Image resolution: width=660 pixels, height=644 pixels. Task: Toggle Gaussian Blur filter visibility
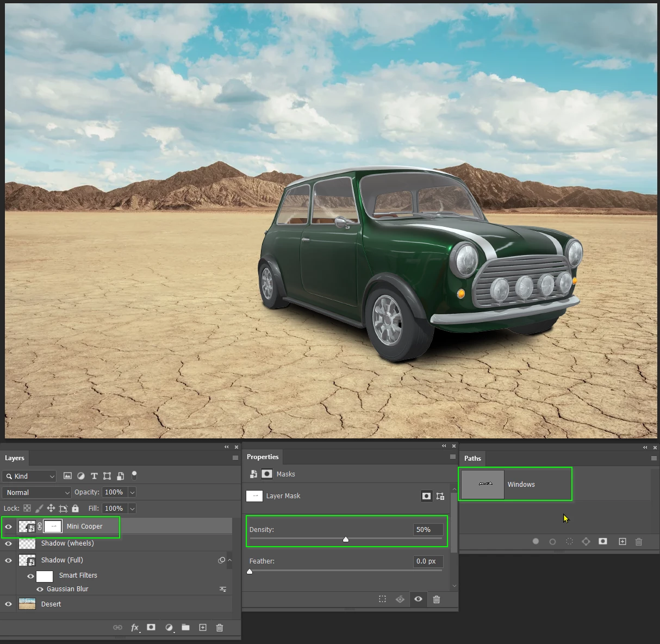coord(40,589)
